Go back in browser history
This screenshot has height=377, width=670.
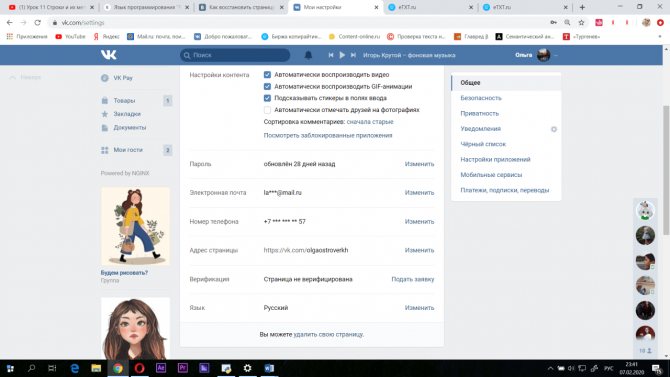click(x=9, y=23)
